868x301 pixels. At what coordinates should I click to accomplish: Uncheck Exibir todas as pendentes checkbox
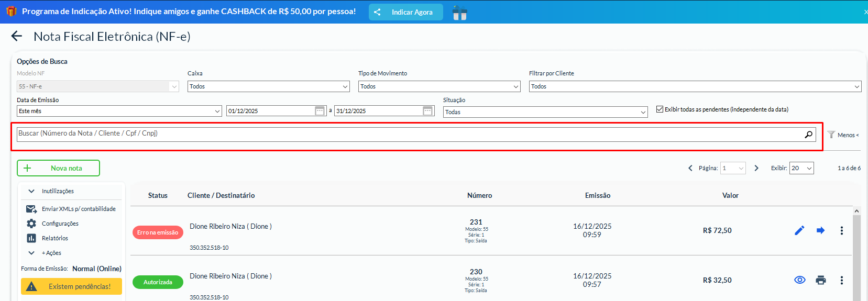660,109
